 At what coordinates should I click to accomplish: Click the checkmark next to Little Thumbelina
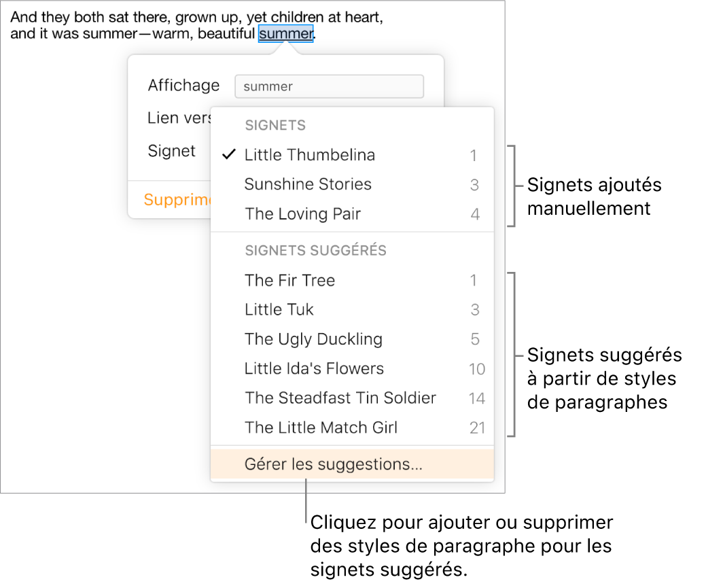pos(229,154)
